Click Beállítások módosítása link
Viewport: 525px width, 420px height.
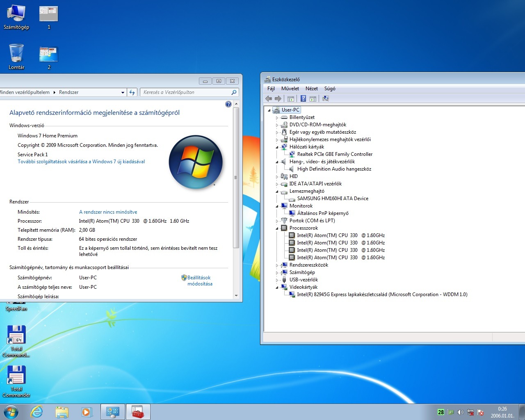pyautogui.click(x=200, y=281)
